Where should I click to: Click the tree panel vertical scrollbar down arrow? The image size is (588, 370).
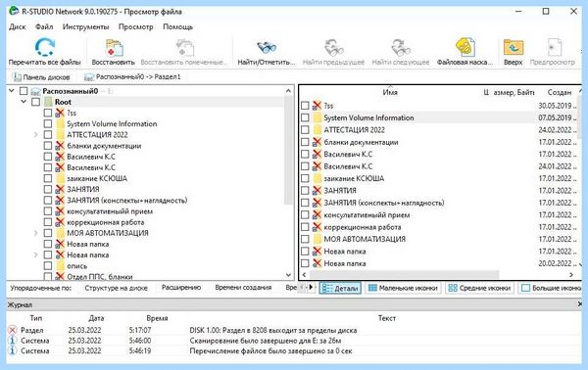point(288,274)
